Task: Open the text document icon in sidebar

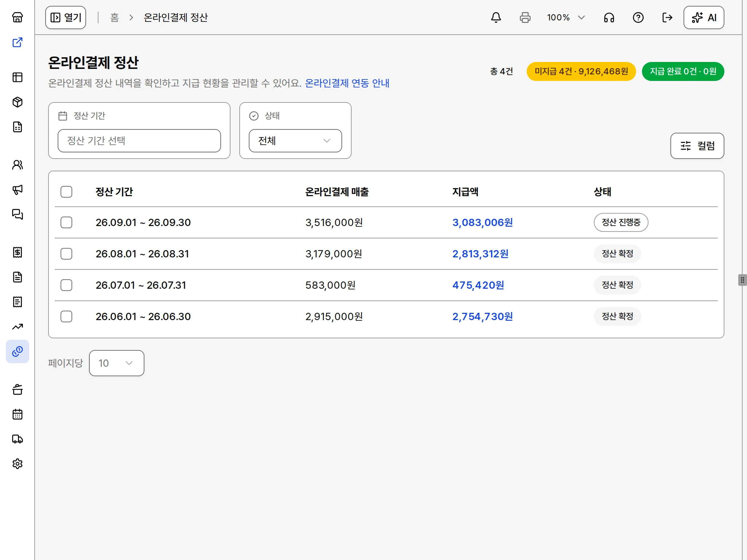Action: [18, 277]
